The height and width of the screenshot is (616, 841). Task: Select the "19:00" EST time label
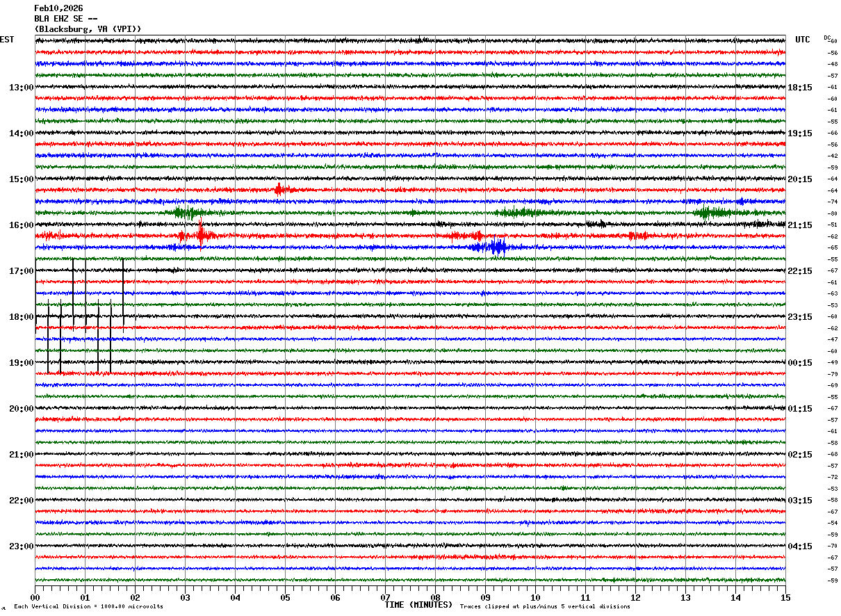pyautogui.click(x=22, y=363)
